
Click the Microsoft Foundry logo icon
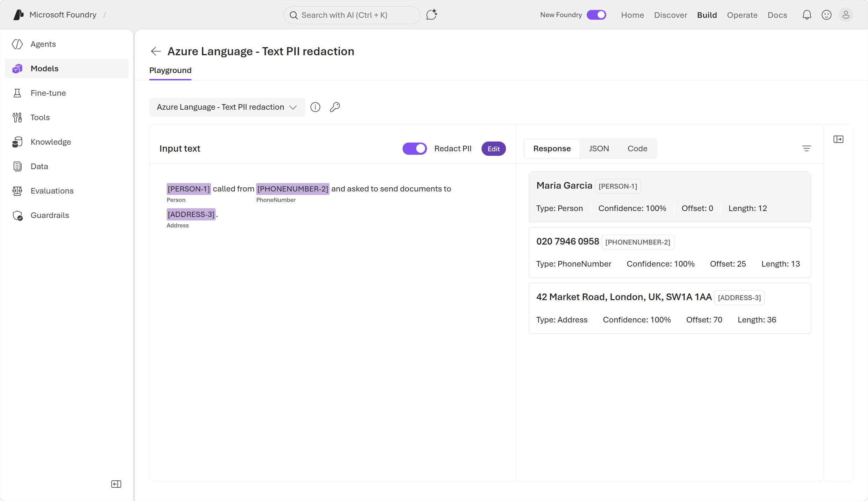[x=19, y=15]
